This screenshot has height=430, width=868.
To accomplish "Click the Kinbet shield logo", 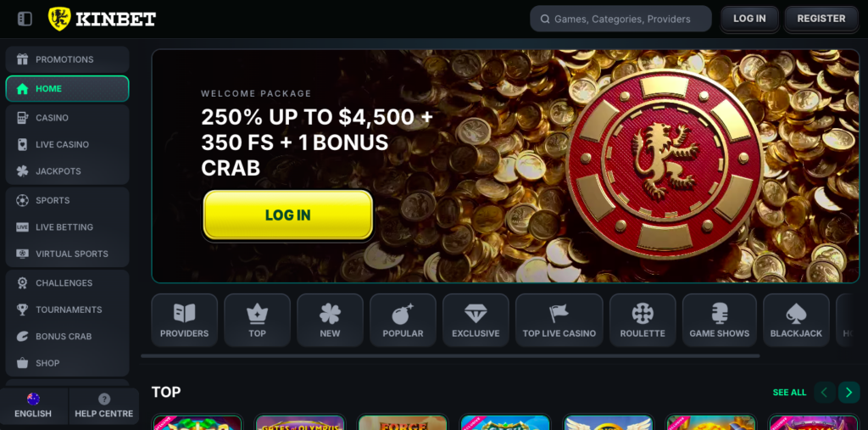I will 59,19.
